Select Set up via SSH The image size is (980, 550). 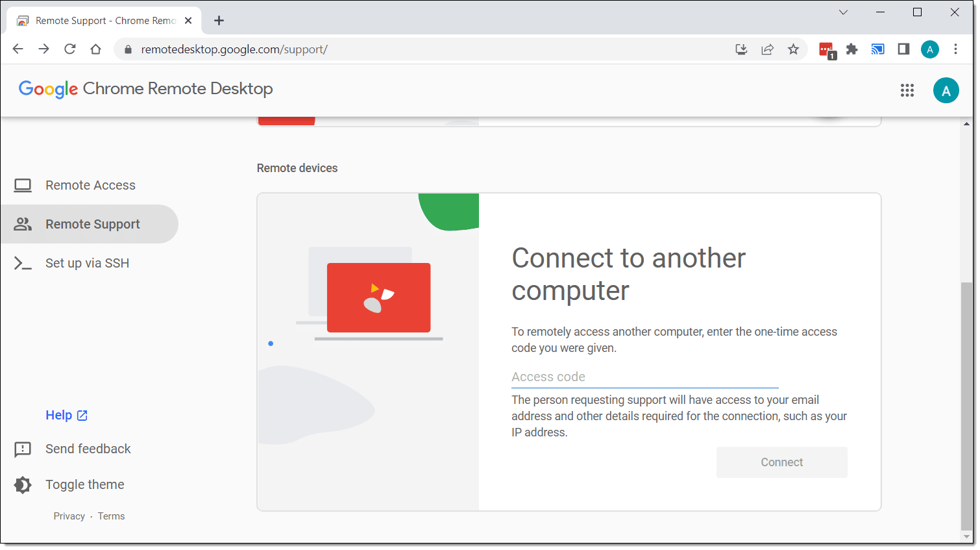pos(87,263)
